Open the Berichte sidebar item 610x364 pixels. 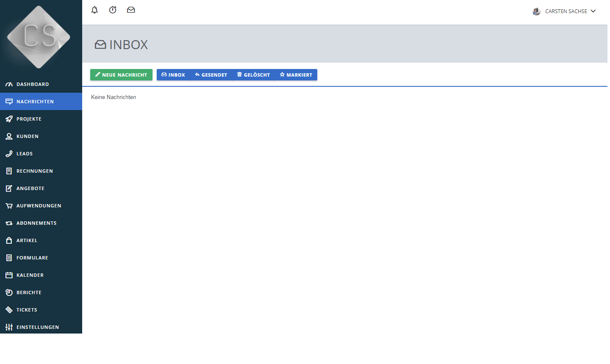coord(29,292)
